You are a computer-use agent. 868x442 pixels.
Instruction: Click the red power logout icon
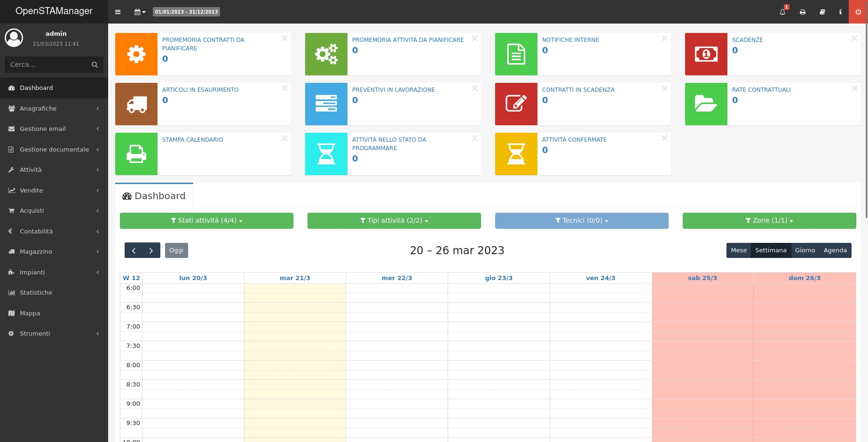(858, 12)
